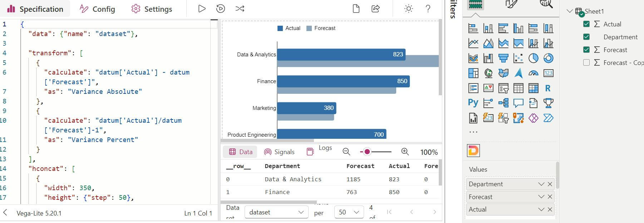Click the crossed-arrows field mapping icon
Viewport: 644px width, 223px height.
click(240, 9)
